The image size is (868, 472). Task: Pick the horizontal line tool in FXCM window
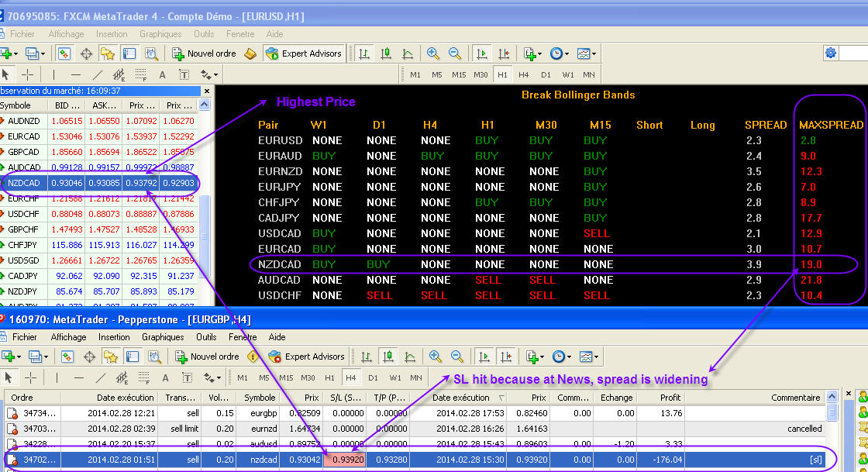(76, 74)
